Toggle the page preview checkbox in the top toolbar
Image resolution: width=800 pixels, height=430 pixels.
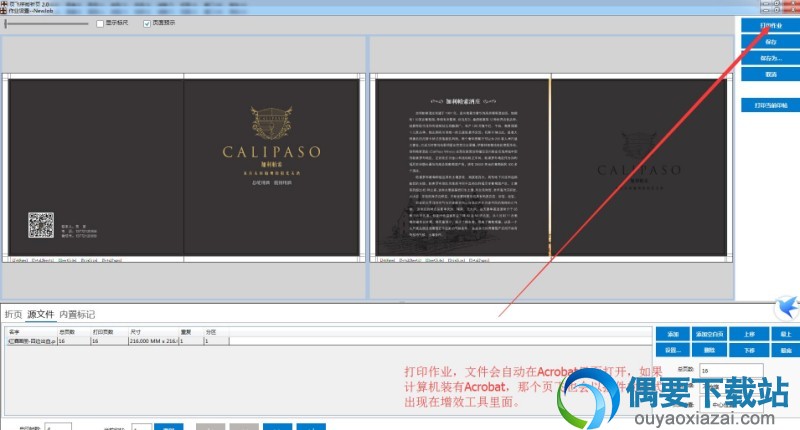(147, 23)
